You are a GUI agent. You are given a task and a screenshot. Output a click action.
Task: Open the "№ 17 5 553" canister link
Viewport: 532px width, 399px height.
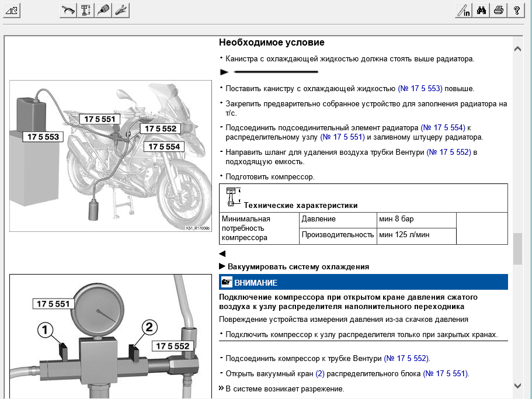420,89
